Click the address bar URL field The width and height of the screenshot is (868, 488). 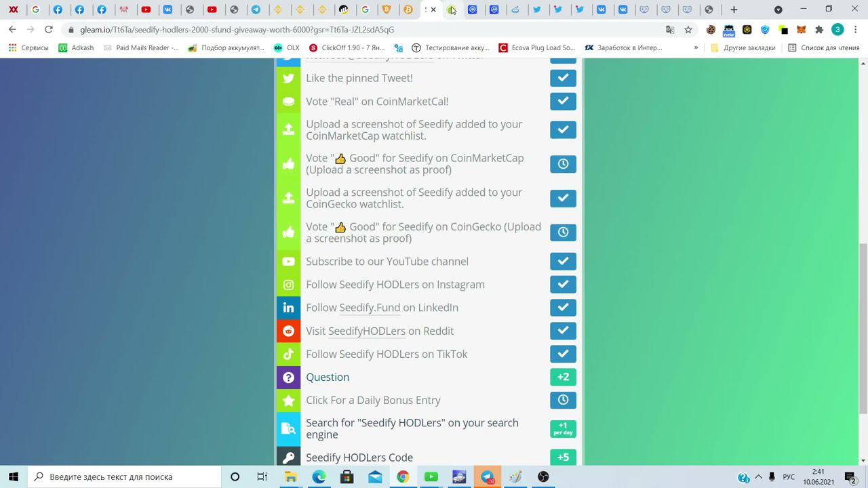(x=366, y=30)
